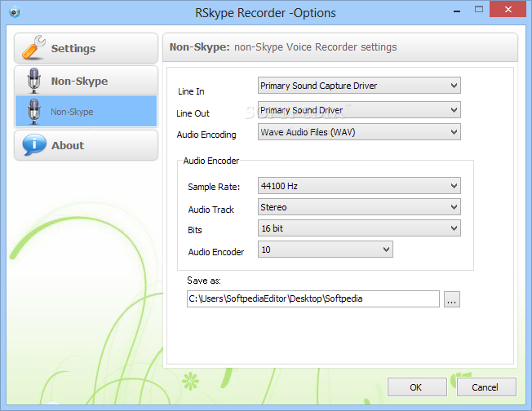Click the Line In label

[191, 91]
